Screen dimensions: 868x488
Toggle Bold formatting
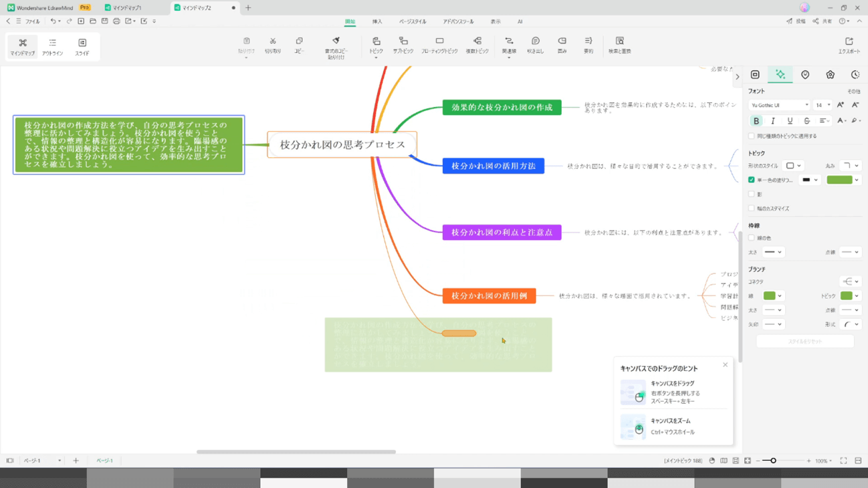756,121
